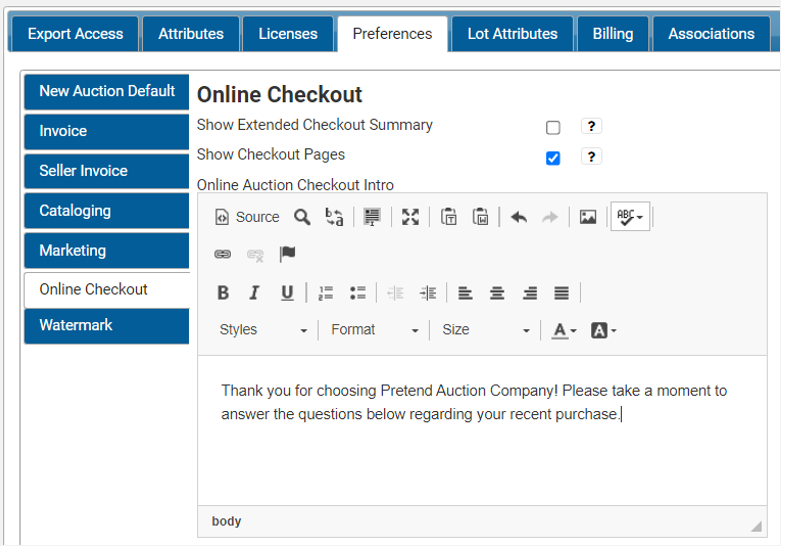
Task: Open the Seller Invoice section
Action: 107,171
